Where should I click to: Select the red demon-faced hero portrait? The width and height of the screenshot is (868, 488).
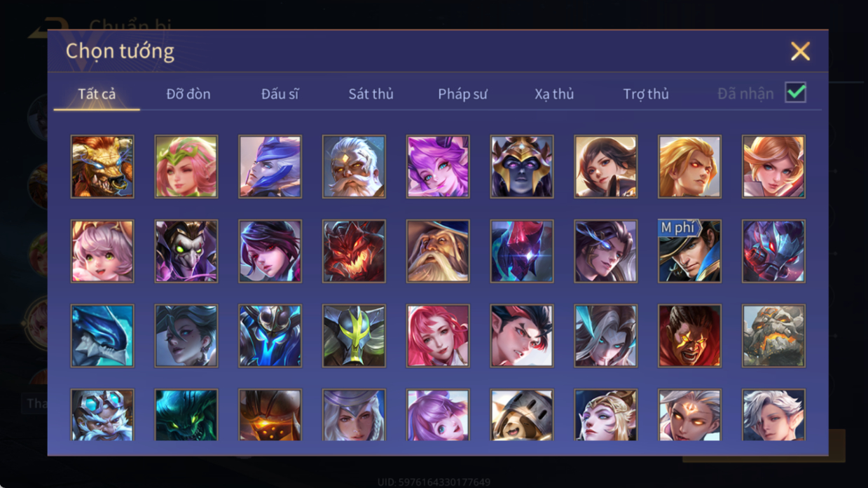click(354, 251)
